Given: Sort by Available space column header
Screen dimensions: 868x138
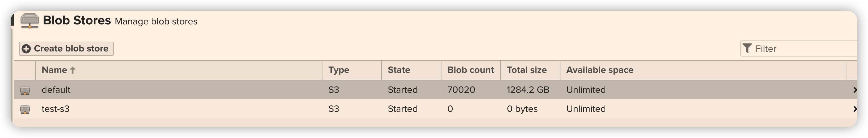Looking at the screenshot, I should pos(600,70).
